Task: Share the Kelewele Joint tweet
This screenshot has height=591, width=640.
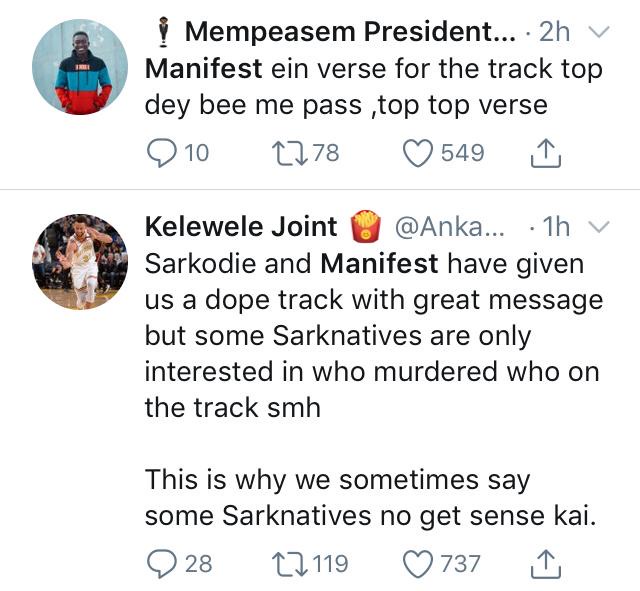Action: click(546, 564)
